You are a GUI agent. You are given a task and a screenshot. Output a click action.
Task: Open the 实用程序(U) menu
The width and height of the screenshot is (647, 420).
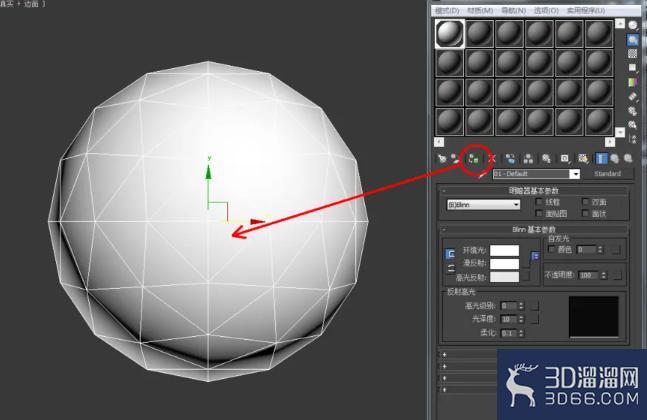(x=586, y=10)
